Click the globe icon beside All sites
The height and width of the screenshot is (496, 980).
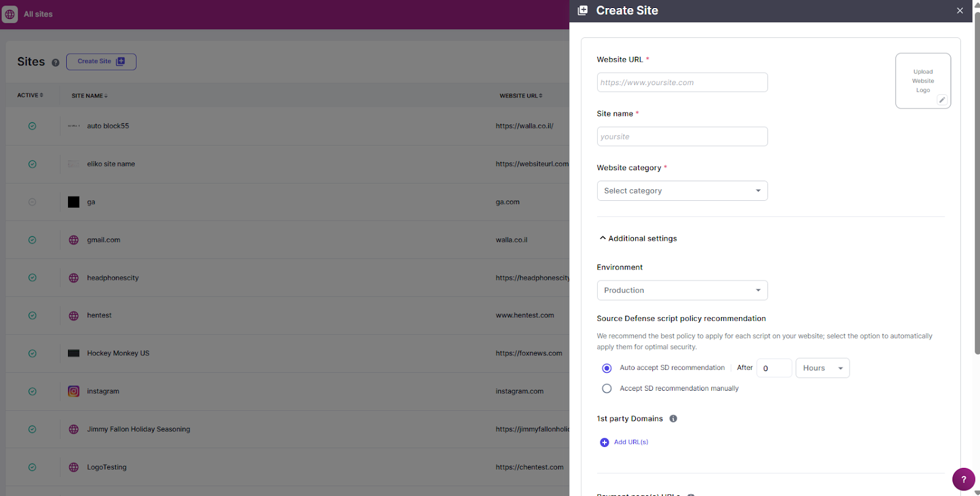pos(10,14)
